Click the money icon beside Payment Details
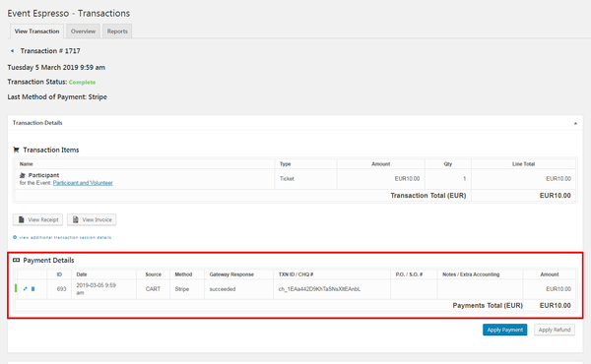Image resolution: width=591 pixels, height=364 pixels. click(x=16, y=260)
